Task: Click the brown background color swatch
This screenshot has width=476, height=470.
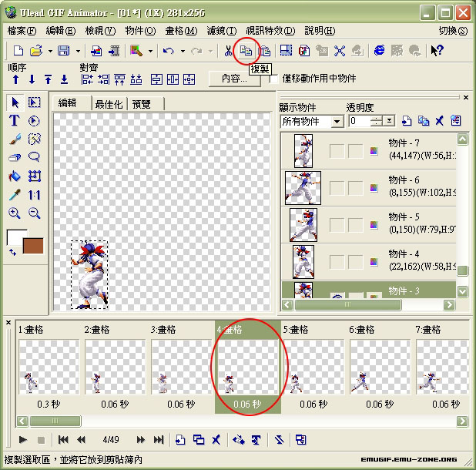Action: pyautogui.click(x=33, y=246)
